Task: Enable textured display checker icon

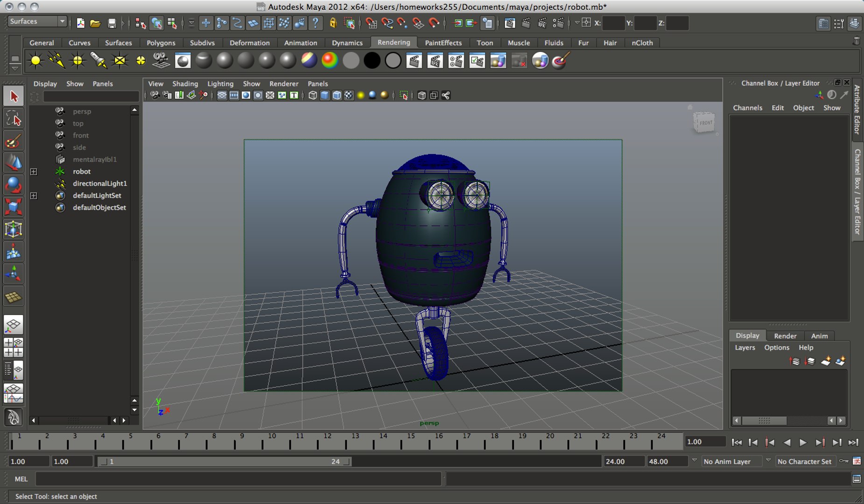Action: pyautogui.click(x=349, y=95)
